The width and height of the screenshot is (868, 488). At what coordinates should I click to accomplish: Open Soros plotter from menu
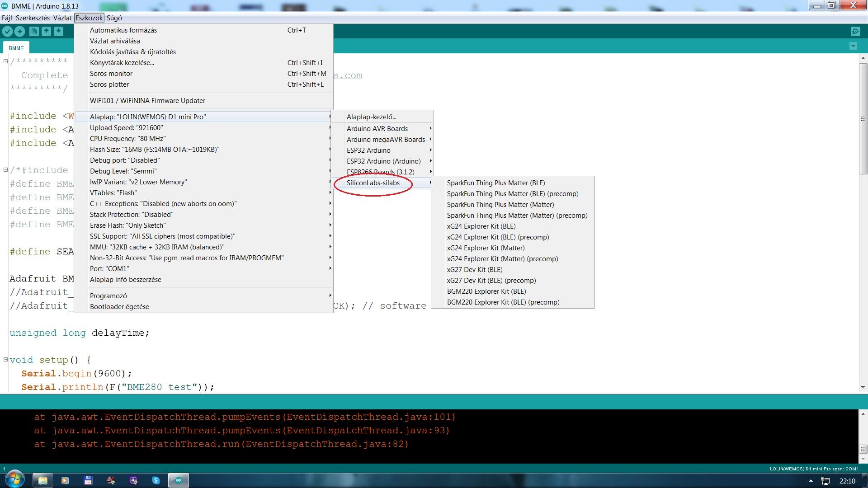204,84
